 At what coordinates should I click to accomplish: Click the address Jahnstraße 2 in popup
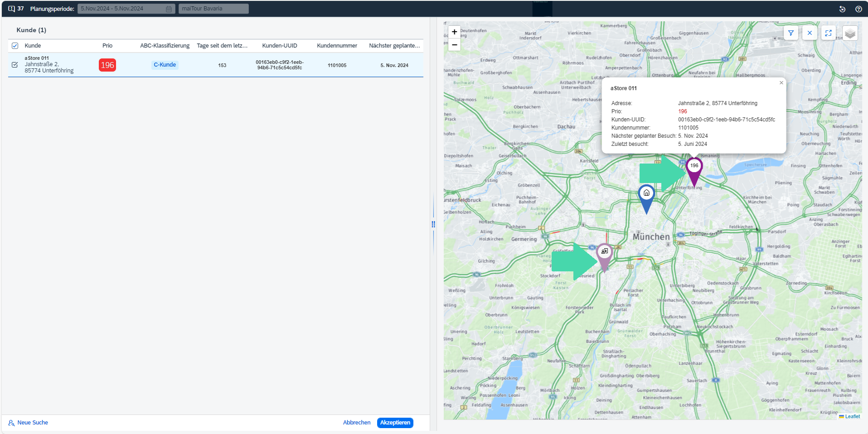pyautogui.click(x=718, y=103)
